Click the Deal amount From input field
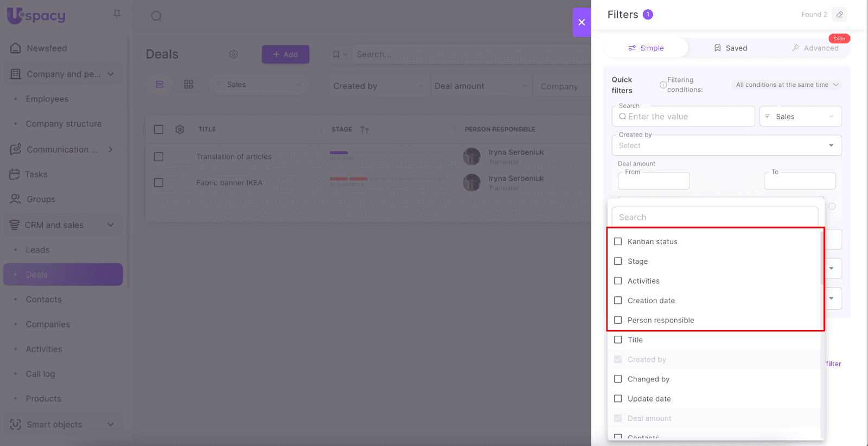This screenshot has width=868, height=446. (654, 181)
